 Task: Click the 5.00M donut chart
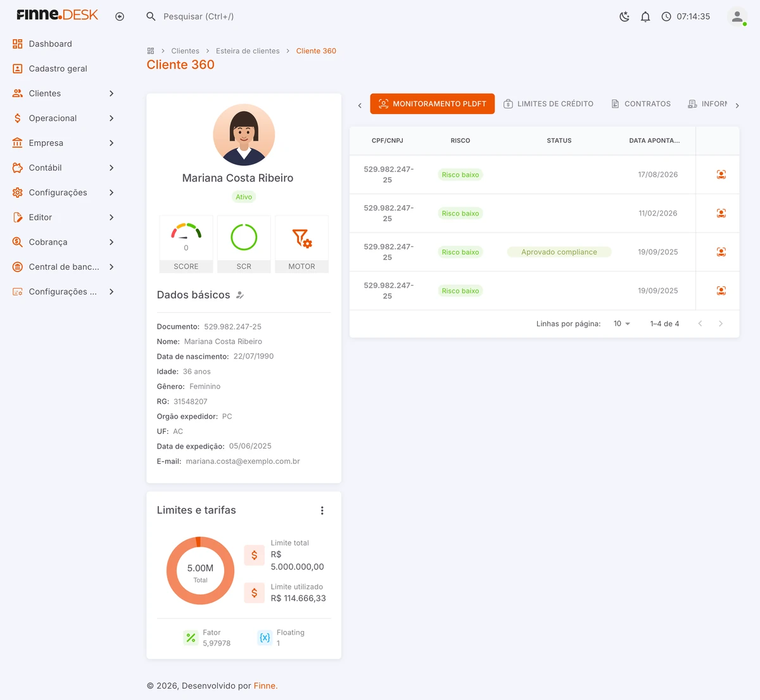(x=200, y=571)
